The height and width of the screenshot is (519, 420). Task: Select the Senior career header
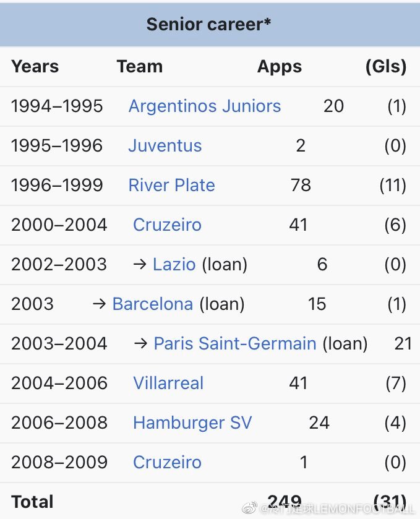208,24
